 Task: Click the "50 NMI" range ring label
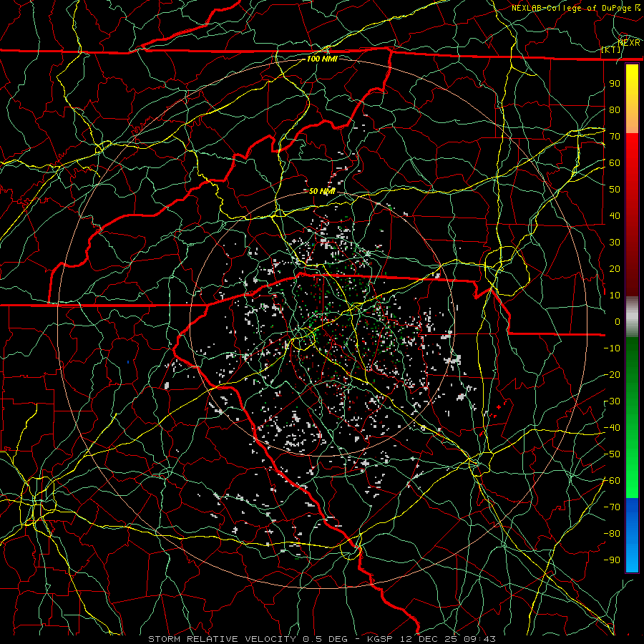[322, 191]
